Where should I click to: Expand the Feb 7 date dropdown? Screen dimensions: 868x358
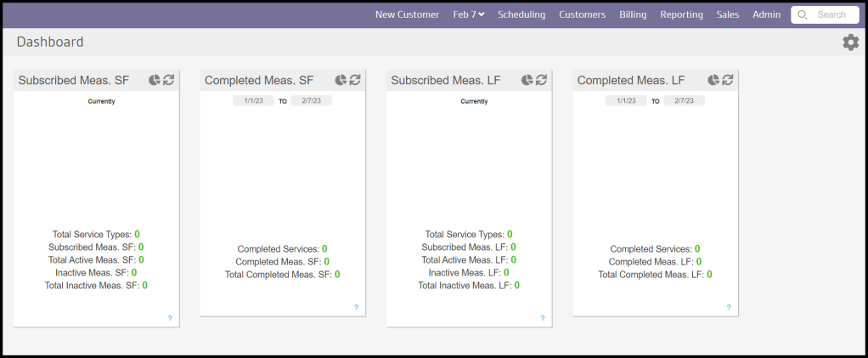468,14
